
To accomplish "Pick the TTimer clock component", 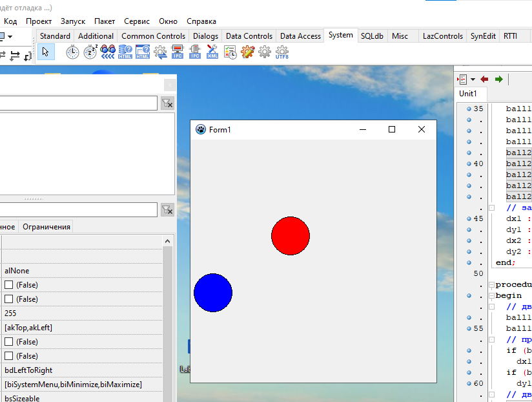I will [73, 52].
